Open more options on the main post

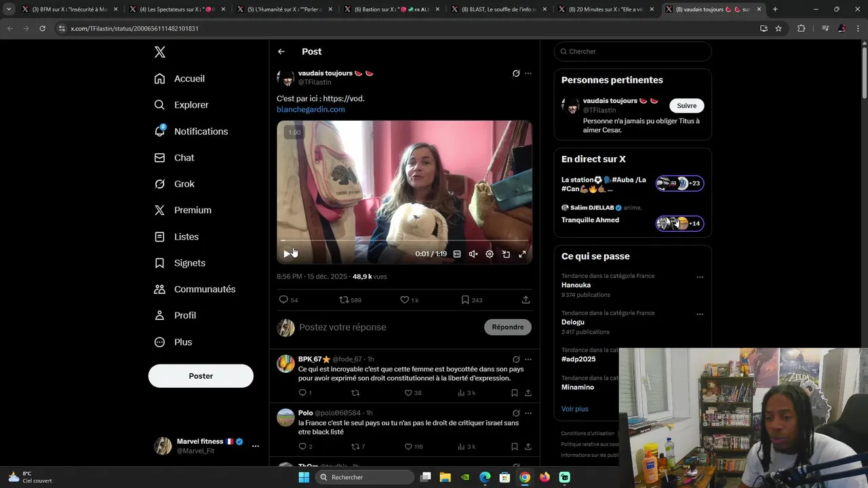pos(528,73)
